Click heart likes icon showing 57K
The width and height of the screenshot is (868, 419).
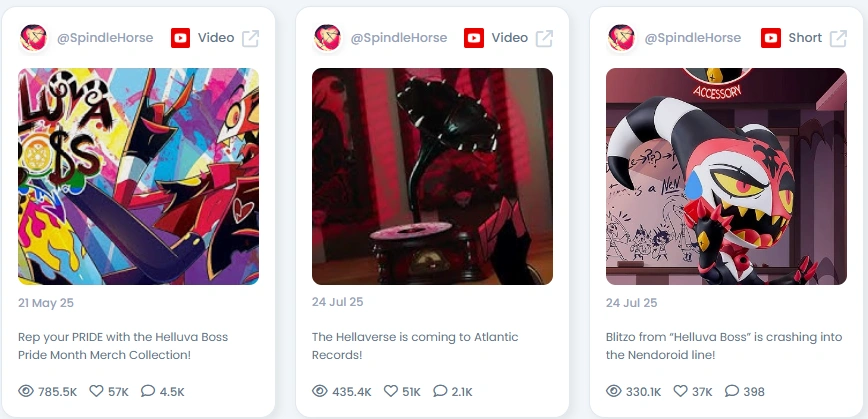pos(97,391)
